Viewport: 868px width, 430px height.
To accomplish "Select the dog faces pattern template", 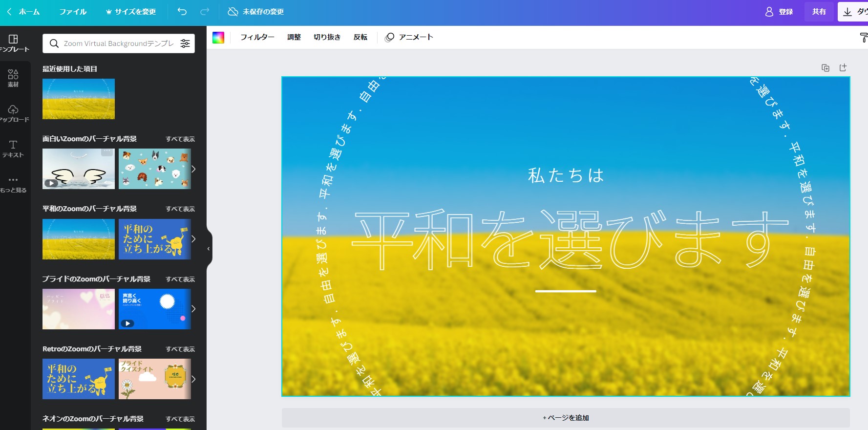I will coord(154,169).
